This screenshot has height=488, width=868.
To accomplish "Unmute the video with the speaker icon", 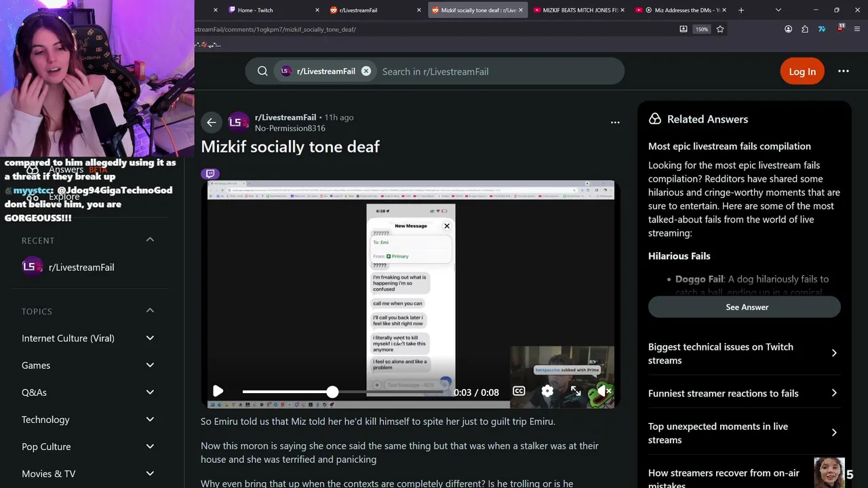I will point(603,391).
